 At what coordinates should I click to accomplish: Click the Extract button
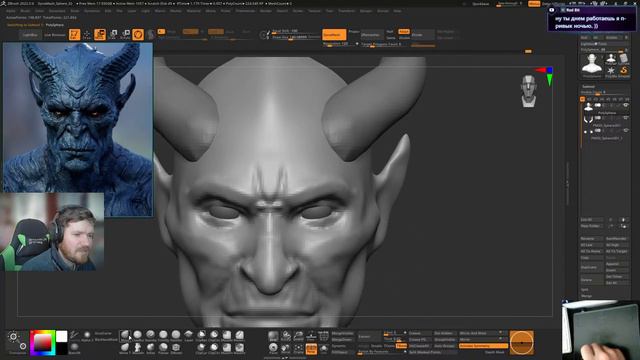(x=370, y=337)
